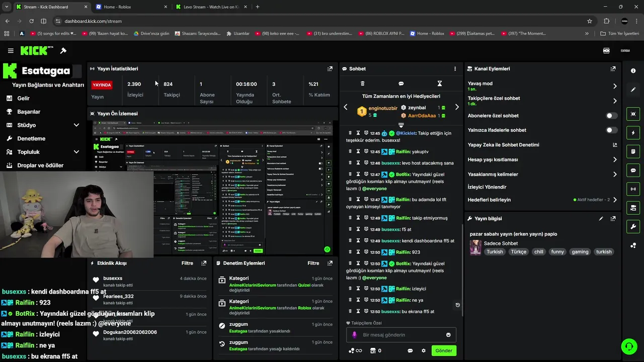The image size is (644, 362).
Task: Open Filtre in Denetim Eylemleri panel
Action: [x=313, y=263]
